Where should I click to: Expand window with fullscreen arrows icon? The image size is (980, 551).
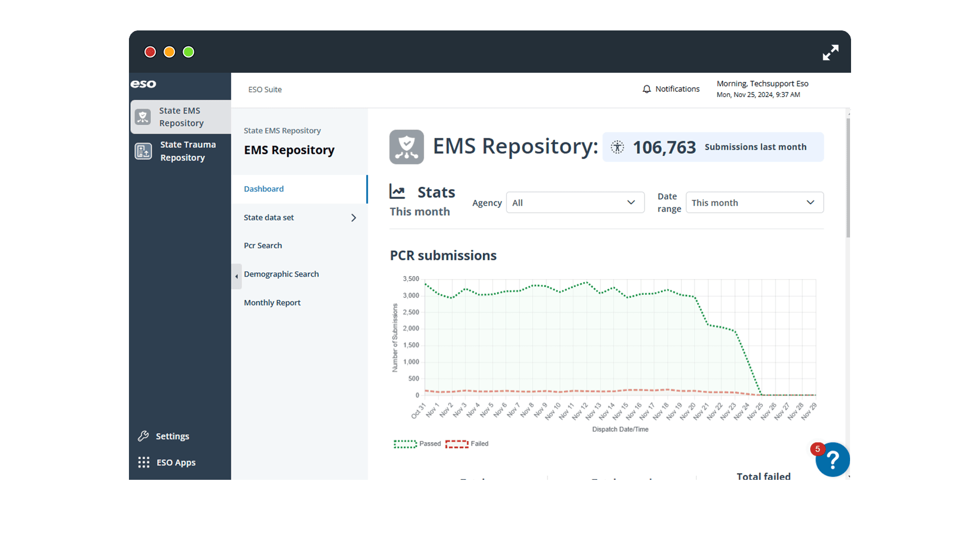(830, 53)
